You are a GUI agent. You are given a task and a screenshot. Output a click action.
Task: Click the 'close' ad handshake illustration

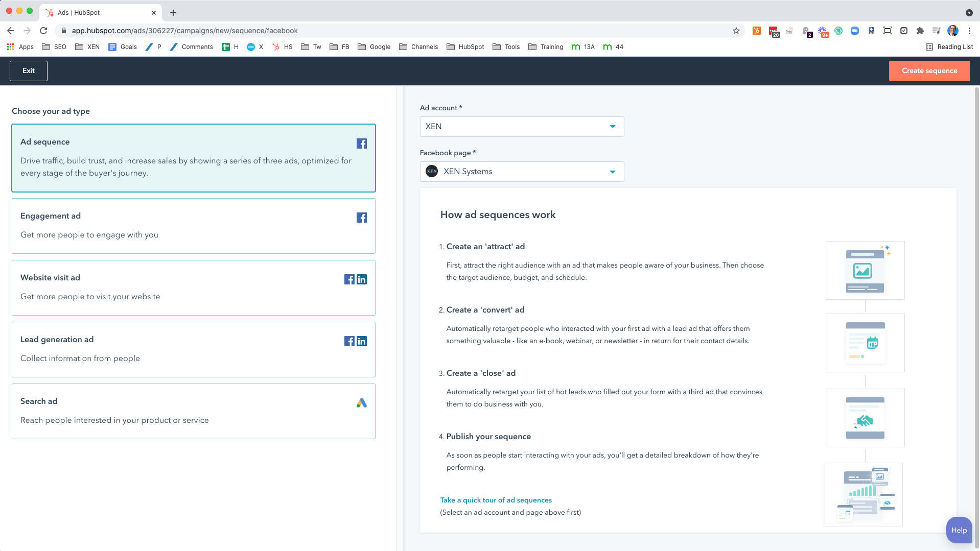pos(865,418)
